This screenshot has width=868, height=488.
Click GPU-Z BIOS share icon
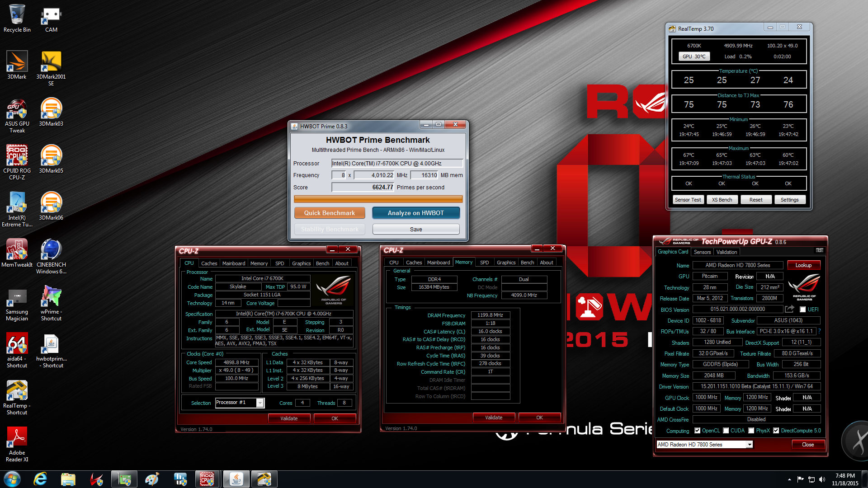789,309
